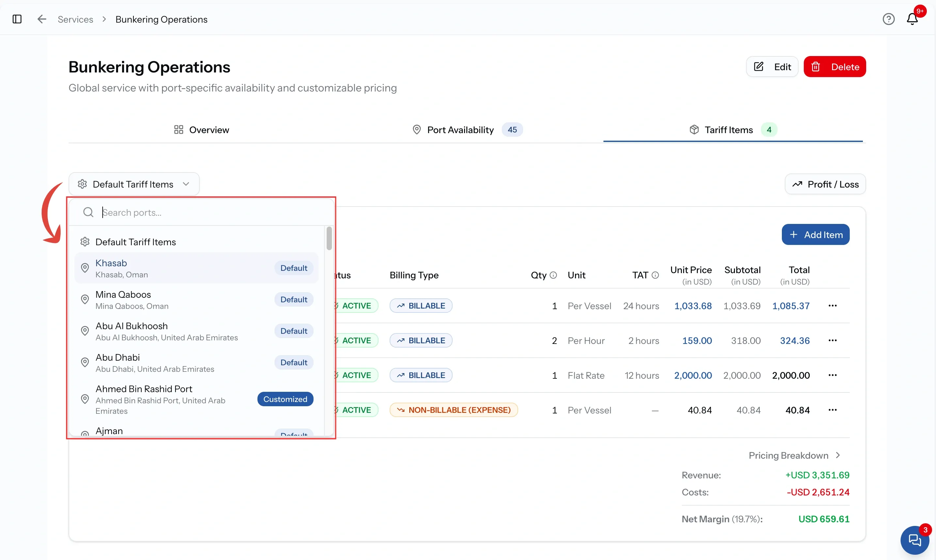
Task: Click the NON-BILLABLE (EXPENSE) badge
Action: (x=454, y=410)
